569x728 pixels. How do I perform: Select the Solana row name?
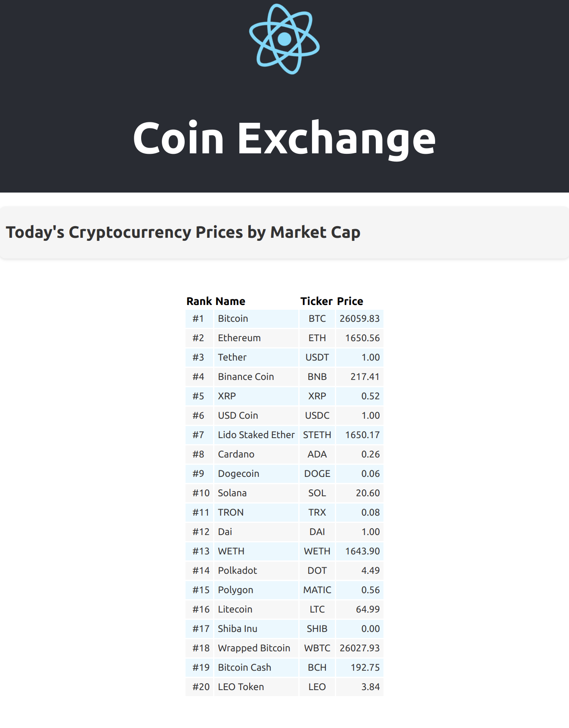pyautogui.click(x=256, y=493)
